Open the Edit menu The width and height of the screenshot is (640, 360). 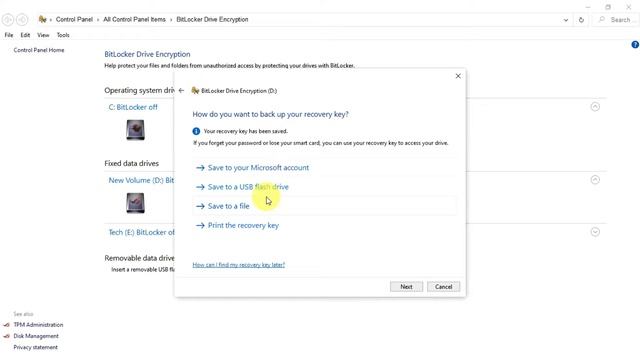click(25, 35)
